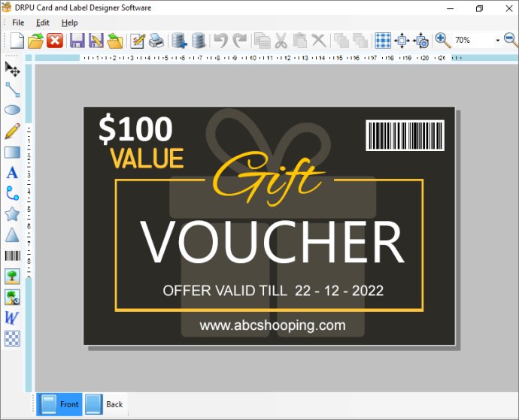This screenshot has height=420, width=519.
Task: Select the Star shape tool
Action: click(x=12, y=214)
